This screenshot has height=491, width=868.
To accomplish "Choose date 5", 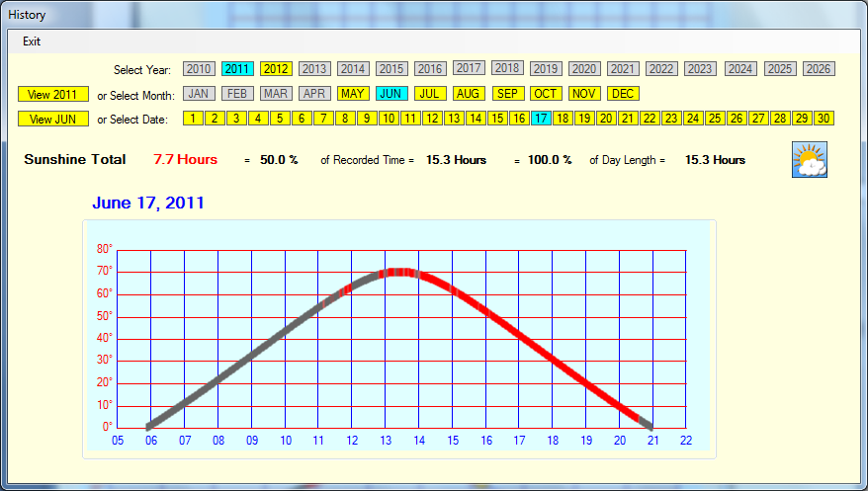I will (x=280, y=119).
